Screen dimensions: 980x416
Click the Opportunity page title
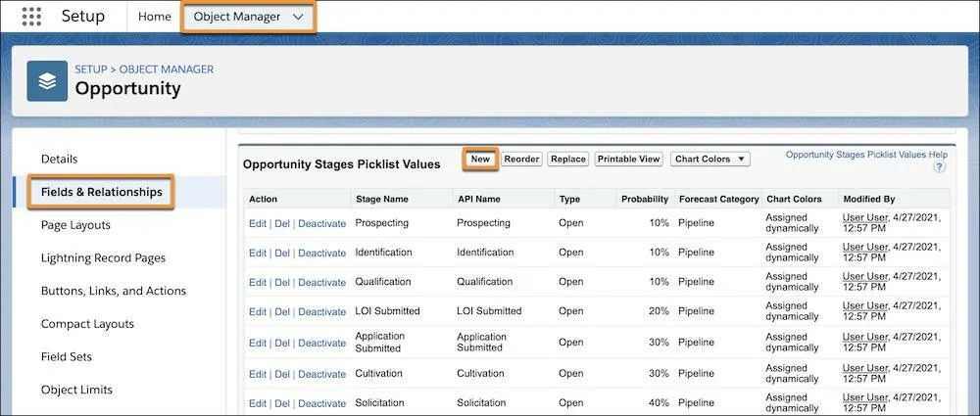[127, 88]
